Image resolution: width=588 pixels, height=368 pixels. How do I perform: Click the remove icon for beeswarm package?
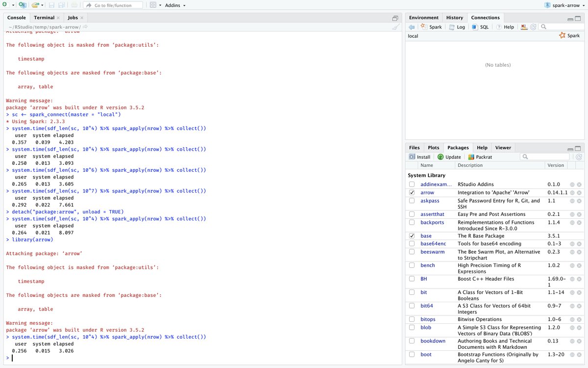point(579,252)
